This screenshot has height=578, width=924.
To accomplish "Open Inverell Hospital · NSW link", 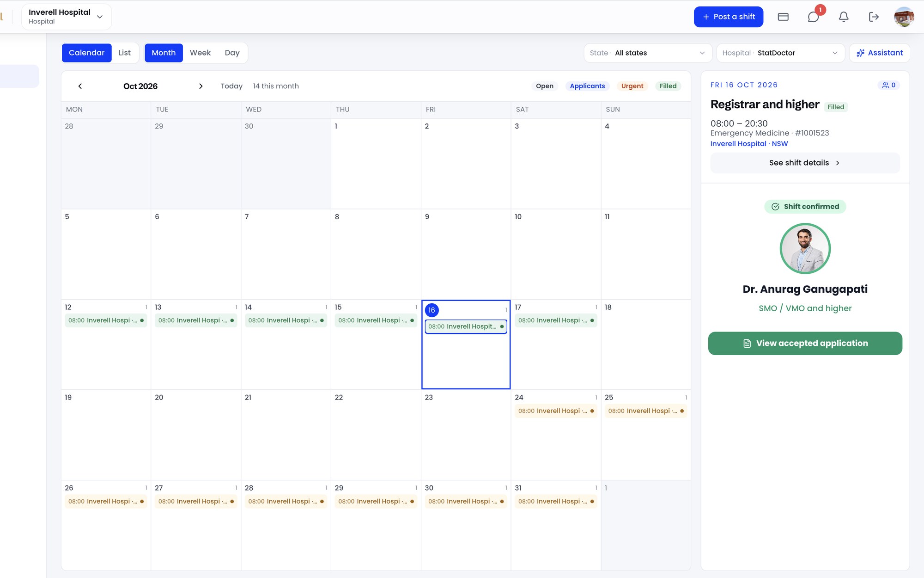I will point(749,144).
